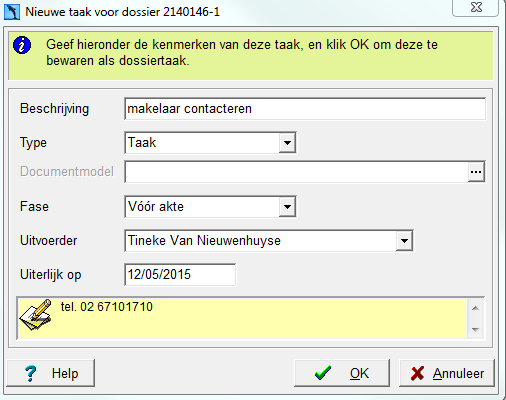Click the notepad and pencil note icon
Image resolution: width=506 pixels, height=400 pixels.
coord(36,315)
